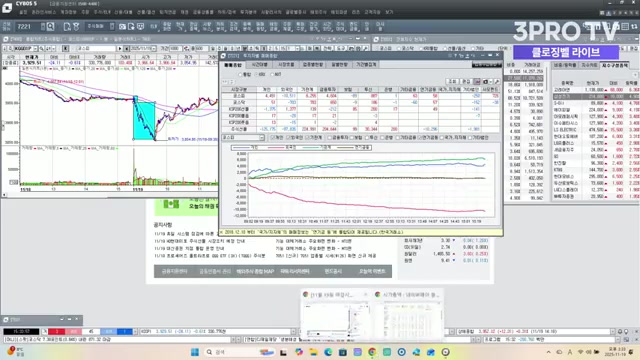Click the 기관계 green legend line swatch
640x360 pixels.
[311, 147]
